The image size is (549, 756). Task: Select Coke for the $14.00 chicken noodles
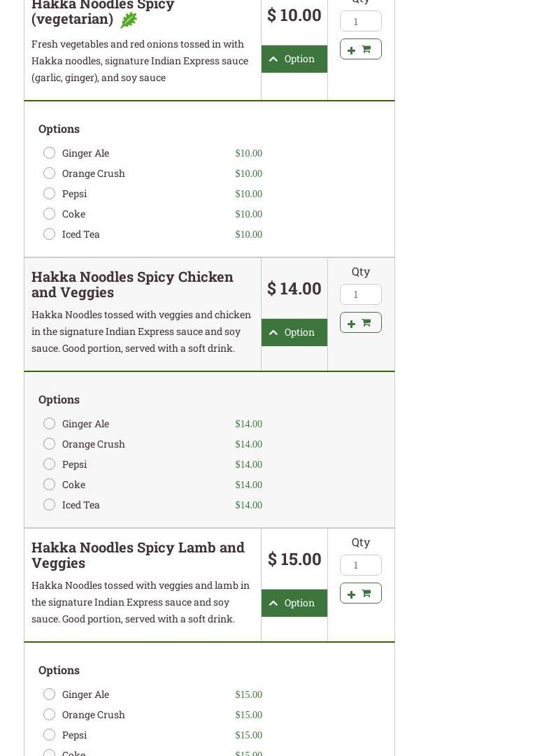(x=49, y=485)
